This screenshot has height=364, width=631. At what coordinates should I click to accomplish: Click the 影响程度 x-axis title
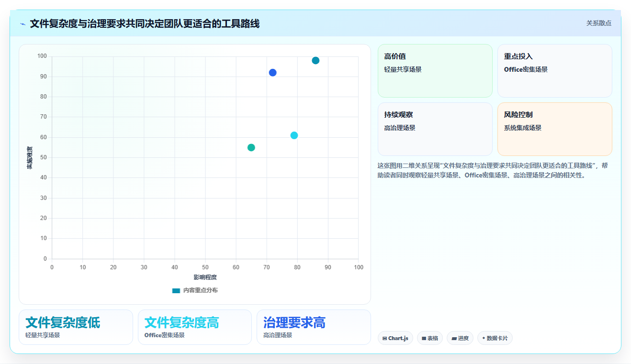[x=205, y=277]
